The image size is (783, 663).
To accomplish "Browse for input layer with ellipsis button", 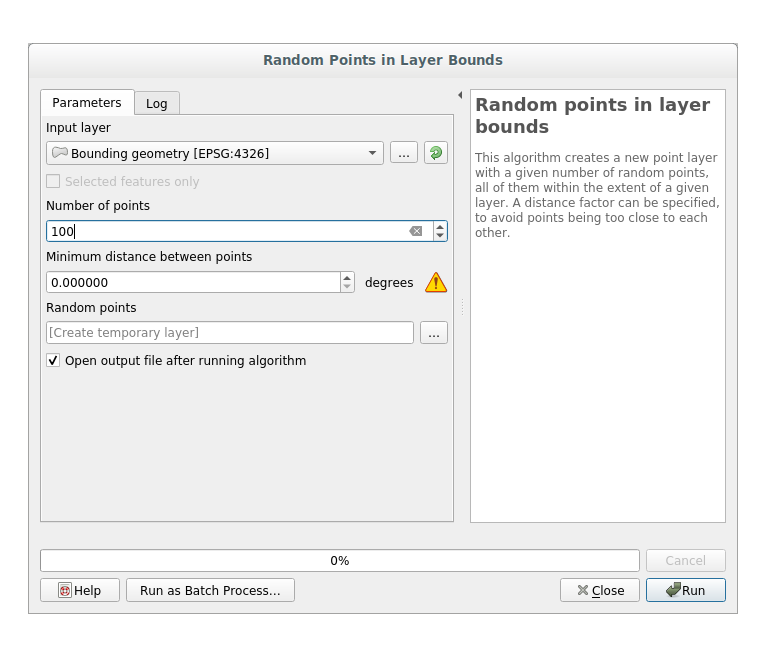I will pos(403,153).
